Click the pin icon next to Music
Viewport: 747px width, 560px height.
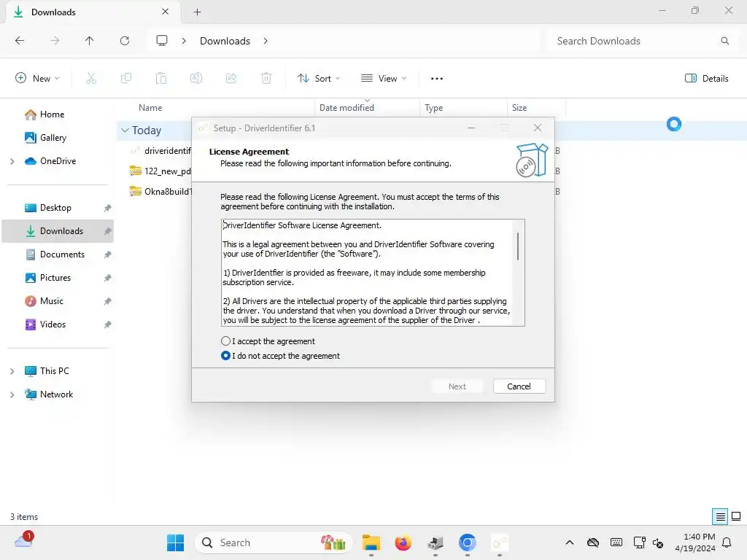tap(107, 301)
